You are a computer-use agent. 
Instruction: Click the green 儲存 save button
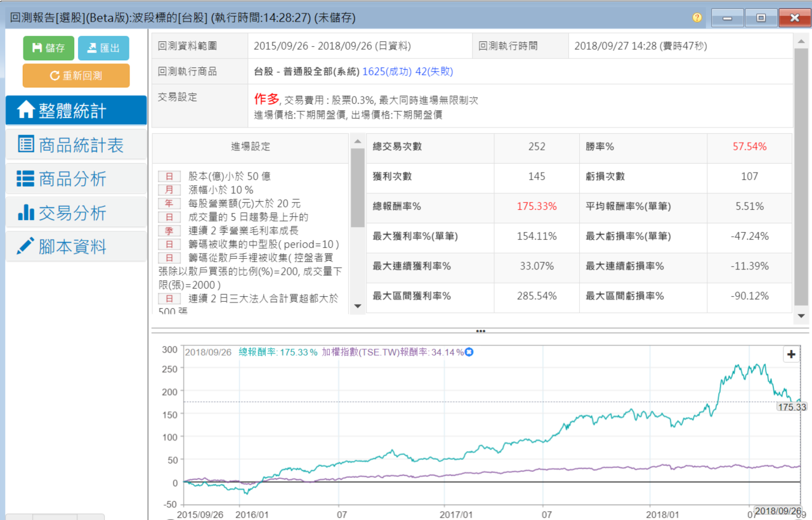[49, 48]
